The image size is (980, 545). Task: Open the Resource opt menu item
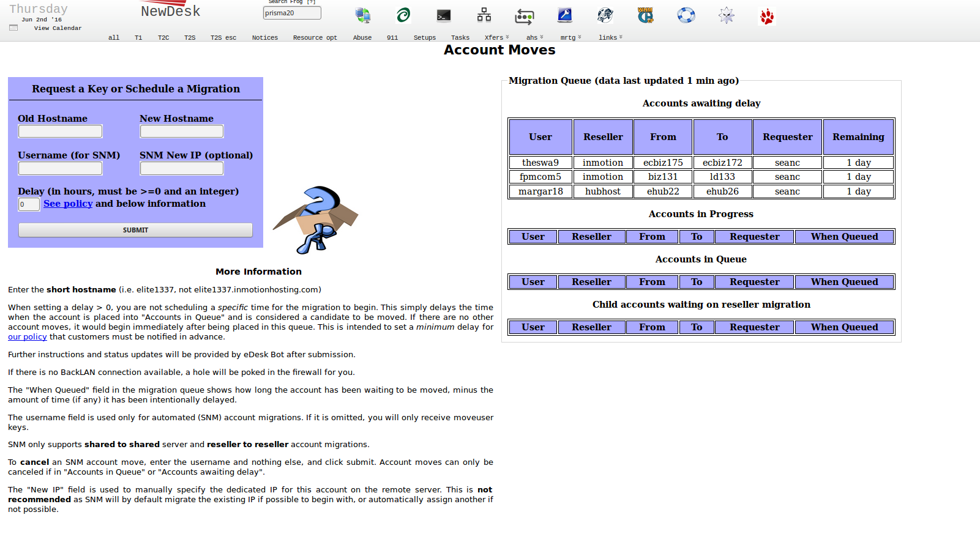(315, 38)
